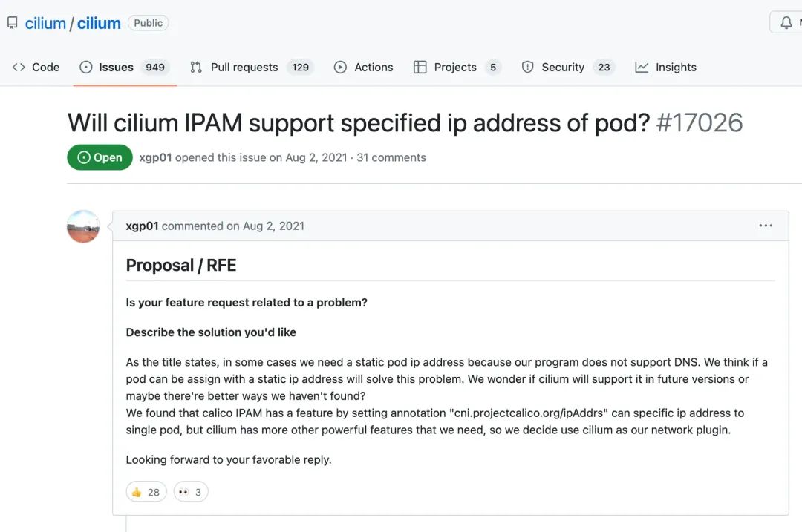Click the repository icon beside cilium/cilium
The image size is (802, 532).
coord(13,23)
